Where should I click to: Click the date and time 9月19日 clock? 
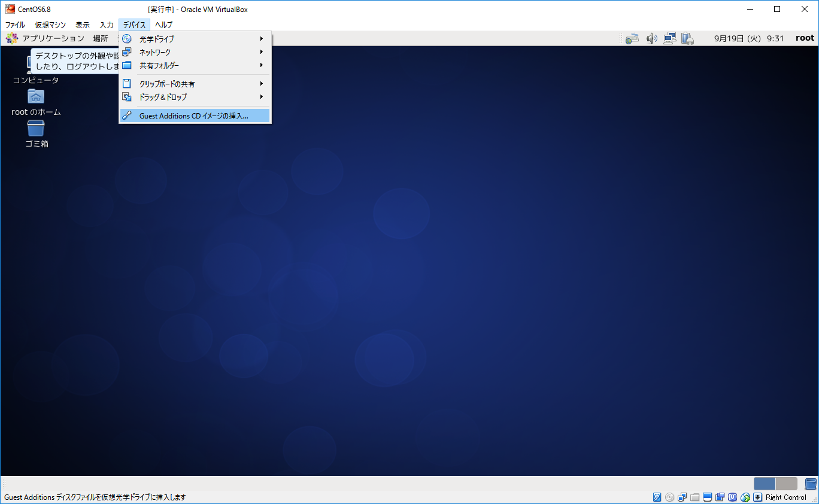pos(749,38)
